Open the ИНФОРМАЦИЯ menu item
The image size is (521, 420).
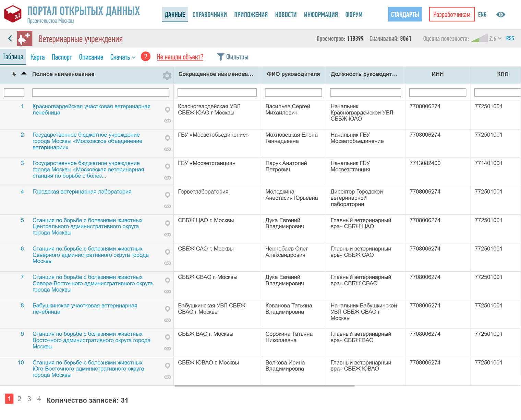click(x=321, y=15)
